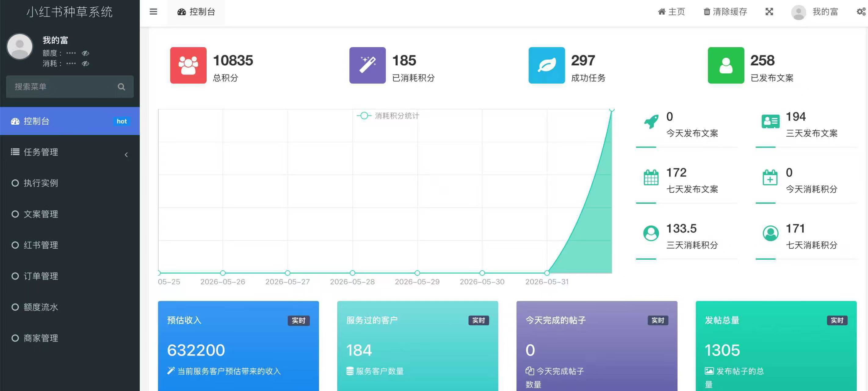Click the red 总积分 users icon
The width and height of the screenshot is (868, 391).
tap(188, 65)
